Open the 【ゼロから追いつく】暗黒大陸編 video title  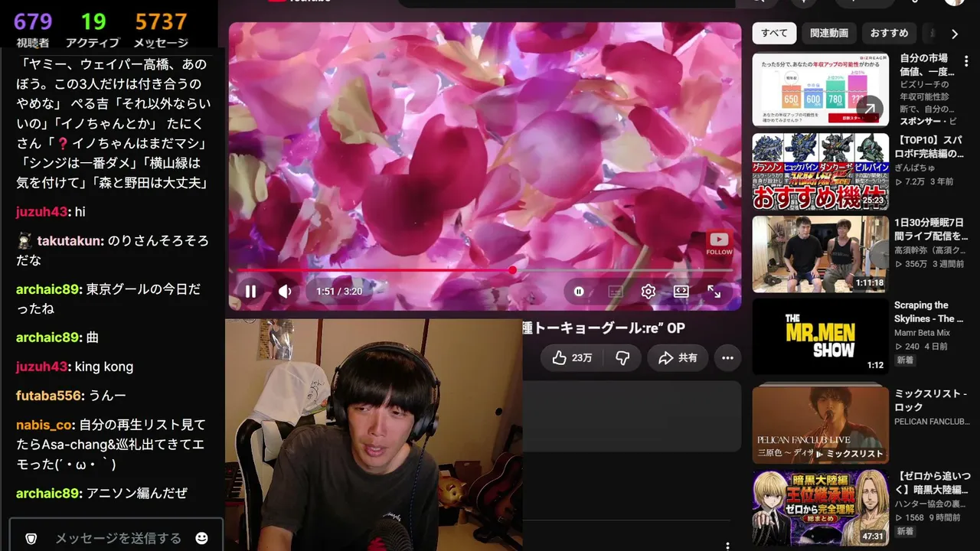[x=932, y=483]
